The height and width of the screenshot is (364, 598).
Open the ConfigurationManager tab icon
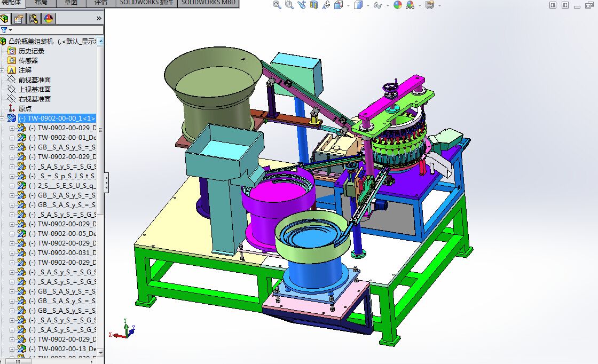pyautogui.click(x=34, y=18)
